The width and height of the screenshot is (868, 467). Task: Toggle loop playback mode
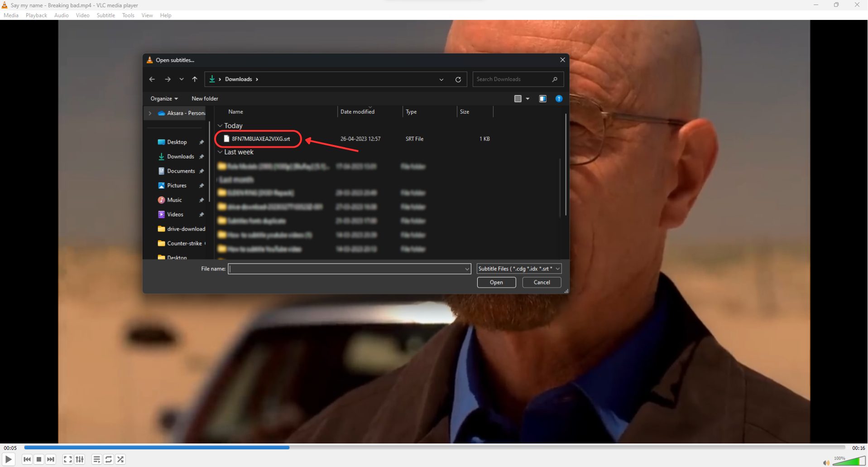pos(109,459)
